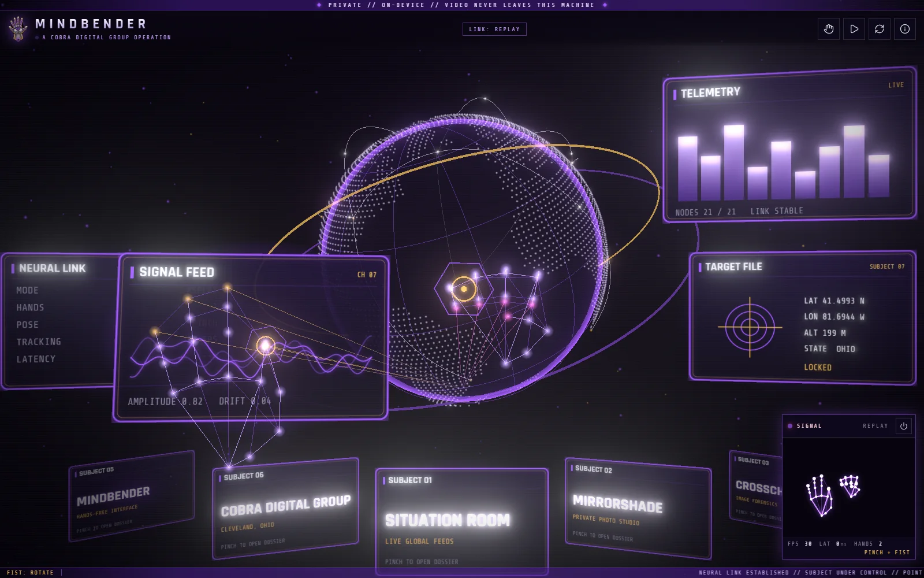Click the tallest second bar in Telemetry chart

point(734,162)
